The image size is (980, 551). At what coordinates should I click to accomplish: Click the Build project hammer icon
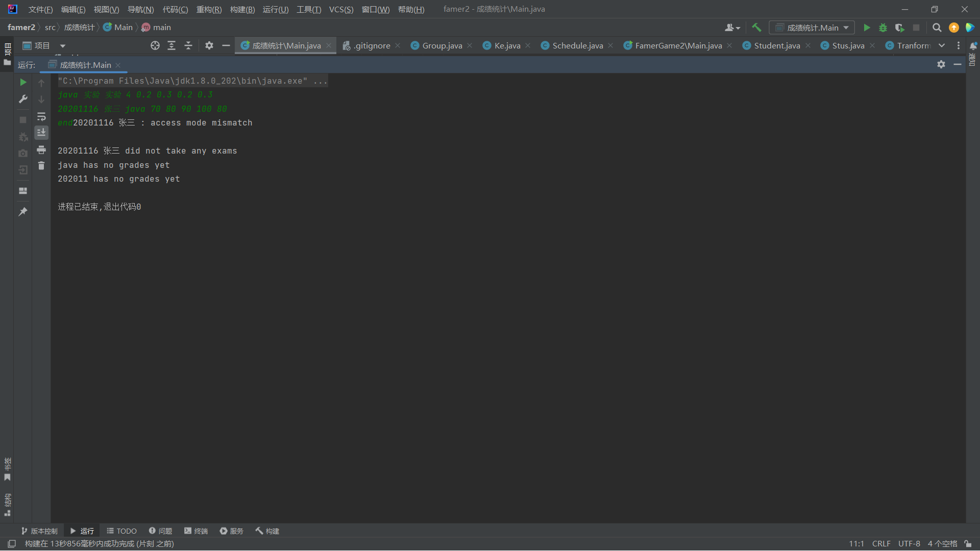(756, 28)
